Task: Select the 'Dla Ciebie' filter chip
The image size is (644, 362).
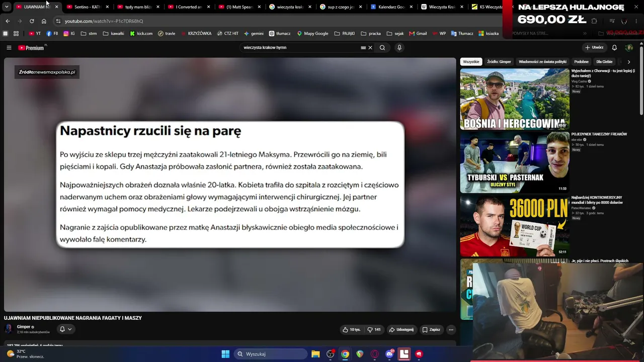Action: 604,62
